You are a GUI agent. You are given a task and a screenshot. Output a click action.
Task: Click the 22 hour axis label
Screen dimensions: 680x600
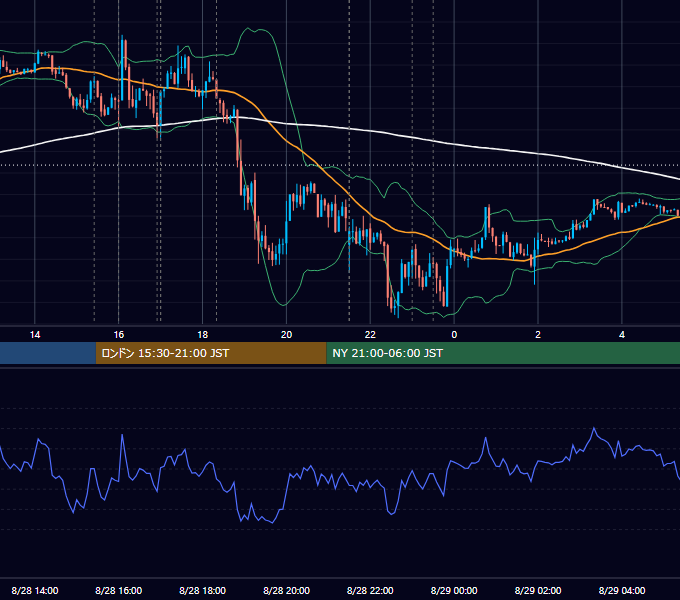(370, 335)
